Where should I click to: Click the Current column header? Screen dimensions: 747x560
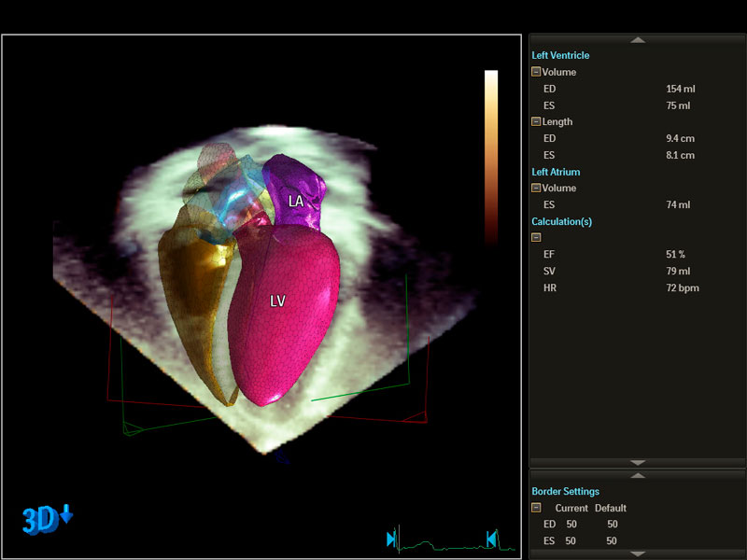[571, 508]
